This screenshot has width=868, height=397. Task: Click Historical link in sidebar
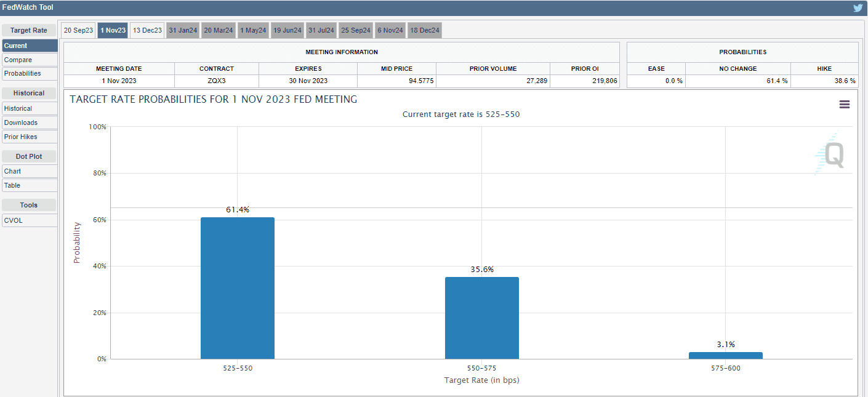click(x=30, y=108)
